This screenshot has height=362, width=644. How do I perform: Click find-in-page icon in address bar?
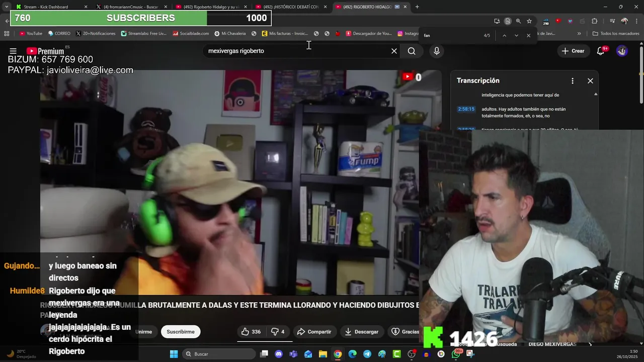pos(508,21)
